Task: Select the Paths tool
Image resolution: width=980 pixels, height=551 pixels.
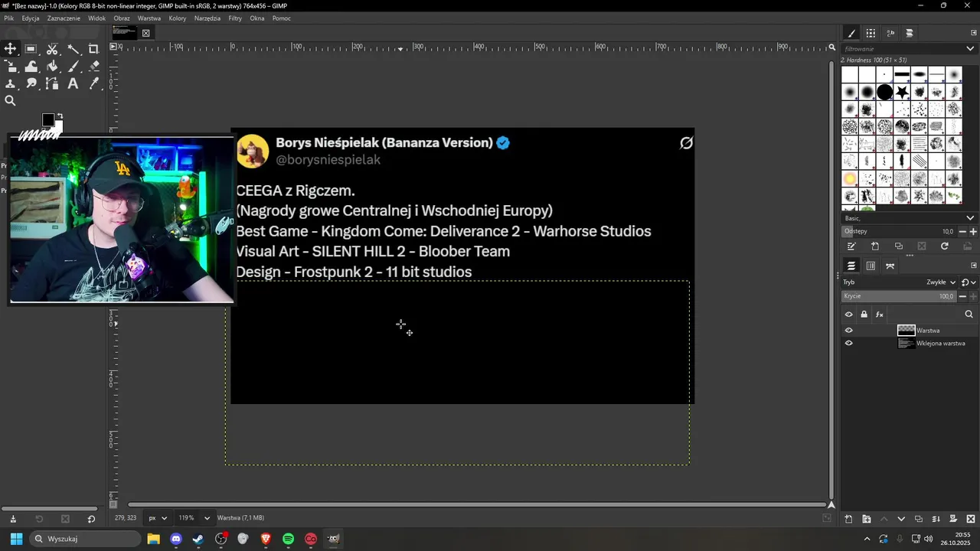Action: pyautogui.click(x=52, y=83)
